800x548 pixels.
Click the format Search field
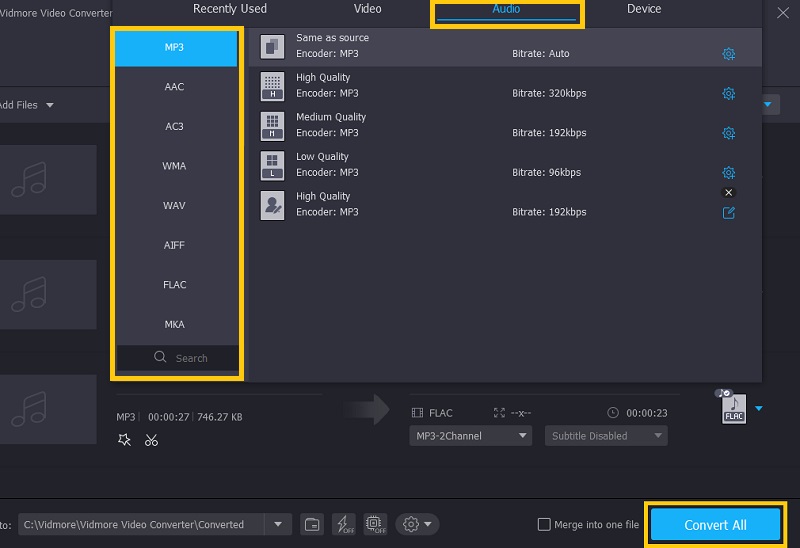pos(178,358)
